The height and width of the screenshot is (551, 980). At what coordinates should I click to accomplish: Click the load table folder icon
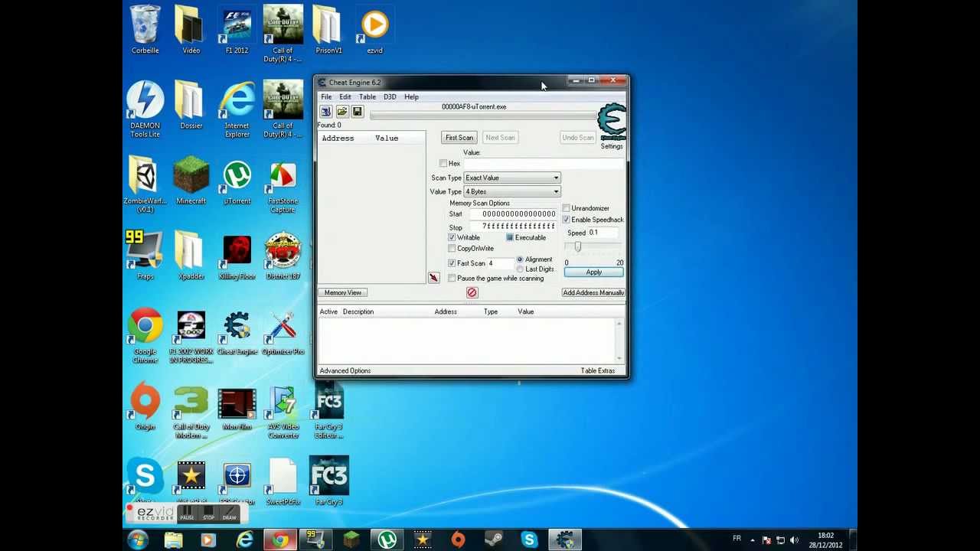pyautogui.click(x=341, y=112)
